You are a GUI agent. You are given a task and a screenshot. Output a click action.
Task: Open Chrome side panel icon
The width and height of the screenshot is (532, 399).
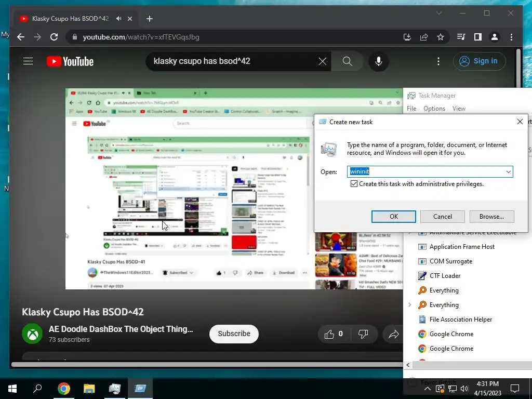click(478, 37)
